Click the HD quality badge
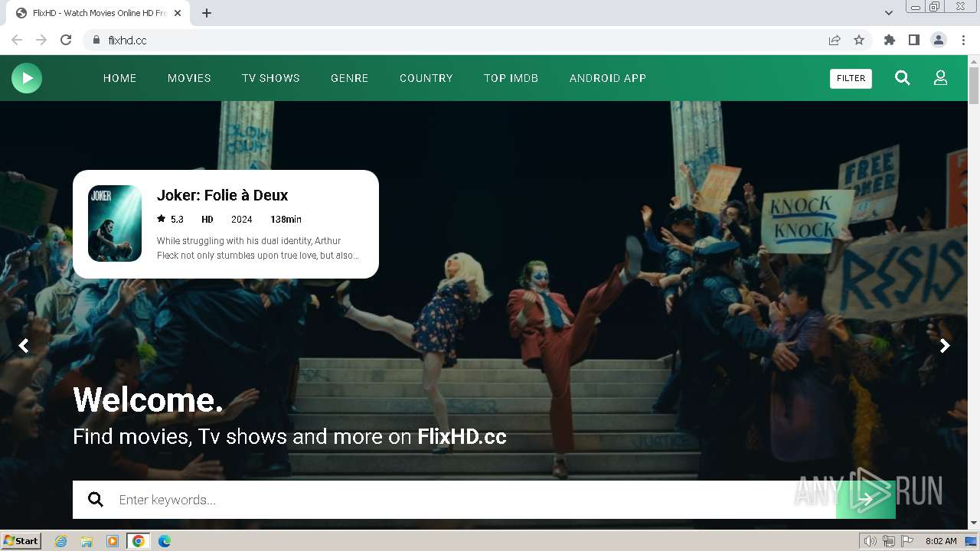This screenshot has height=551, width=980. point(207,219)
